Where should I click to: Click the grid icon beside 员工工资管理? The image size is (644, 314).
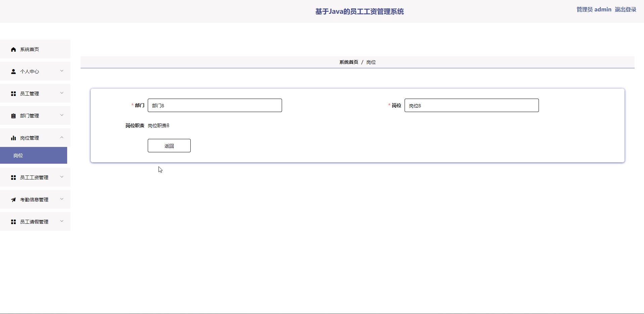click(x=13, y=177)
